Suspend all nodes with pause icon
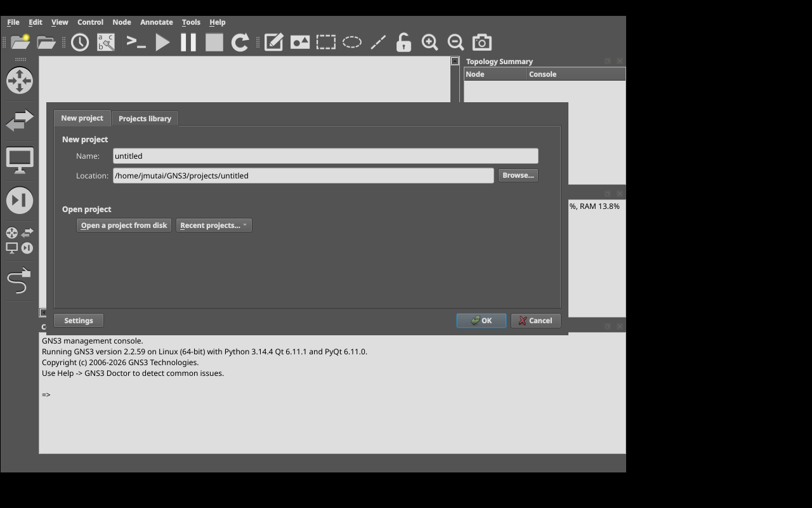Image resolution: width=812 pixels, height=508 pixels. (188, 43)
